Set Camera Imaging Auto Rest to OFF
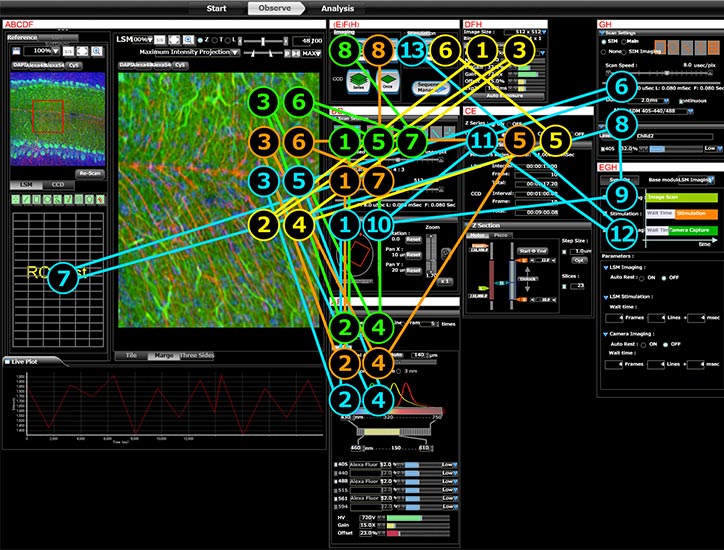The width and height of the screenshot is (724, 550). (x=665, y=345)
